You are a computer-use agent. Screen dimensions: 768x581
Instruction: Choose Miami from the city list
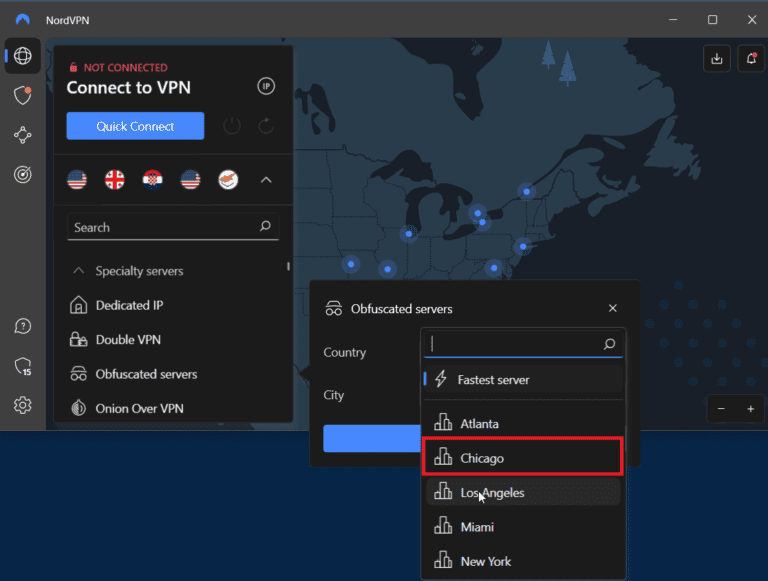point(523,527)
